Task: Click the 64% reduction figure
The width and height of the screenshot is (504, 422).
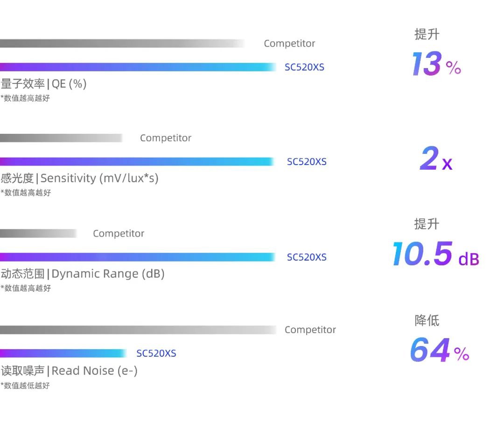Action: tap(440, 350)
